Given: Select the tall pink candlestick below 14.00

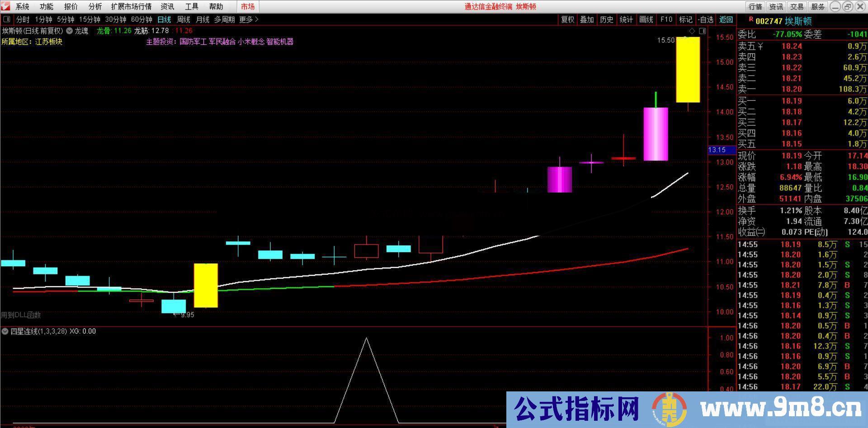Looking at the screenshot, I should 656,134.
